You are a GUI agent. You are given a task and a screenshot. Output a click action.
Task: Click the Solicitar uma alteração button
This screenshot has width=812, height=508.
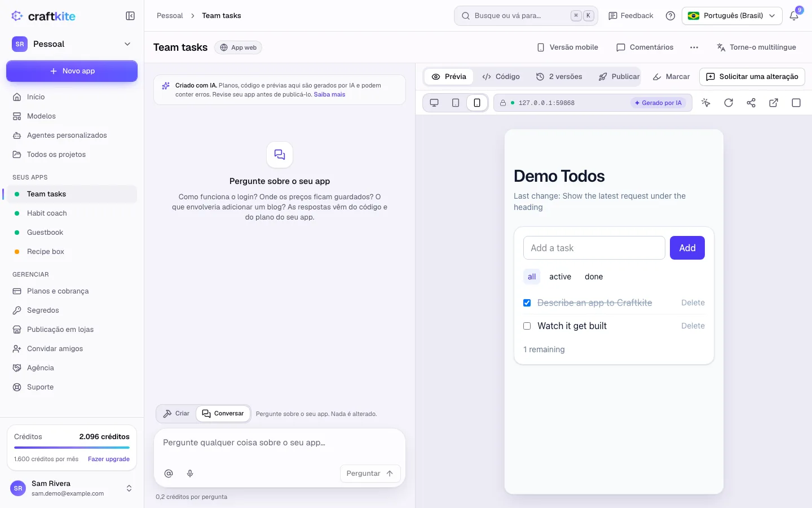coord(752,77)
